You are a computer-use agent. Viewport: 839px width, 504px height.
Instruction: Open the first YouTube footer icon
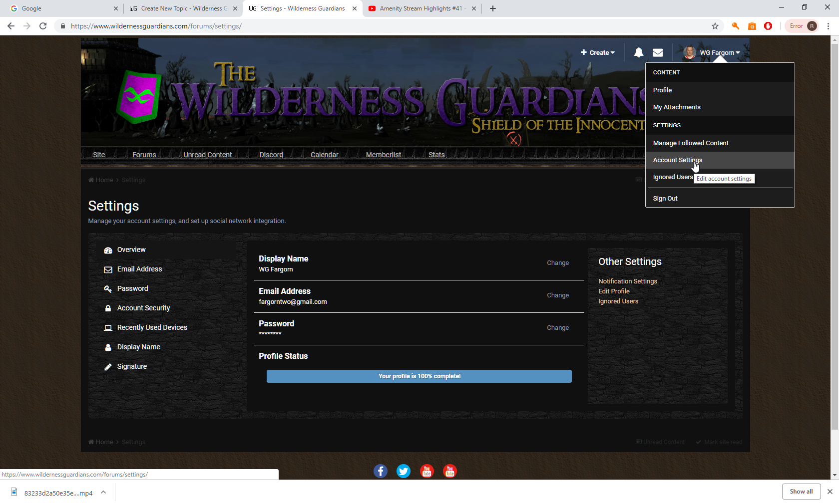tap(427, 471)
